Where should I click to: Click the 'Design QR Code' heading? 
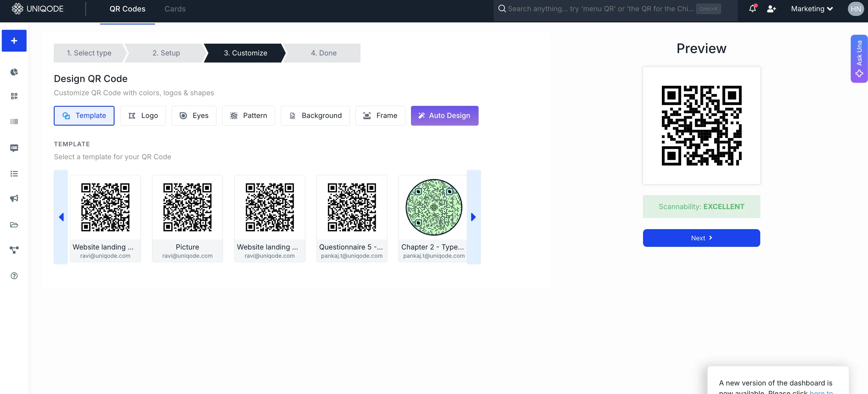(91, 79)
